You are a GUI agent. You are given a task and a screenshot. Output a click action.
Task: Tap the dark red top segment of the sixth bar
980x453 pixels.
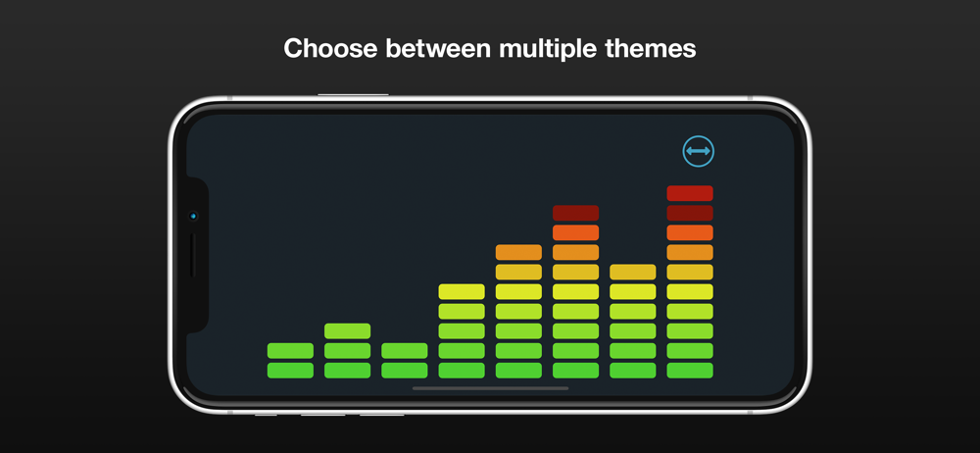point(575,213)
